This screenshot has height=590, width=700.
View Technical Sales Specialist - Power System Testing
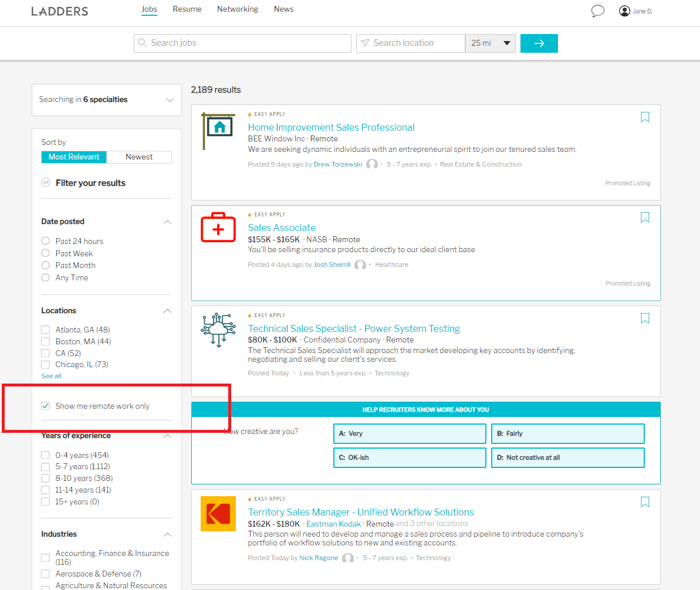click(x=354, y=328)
